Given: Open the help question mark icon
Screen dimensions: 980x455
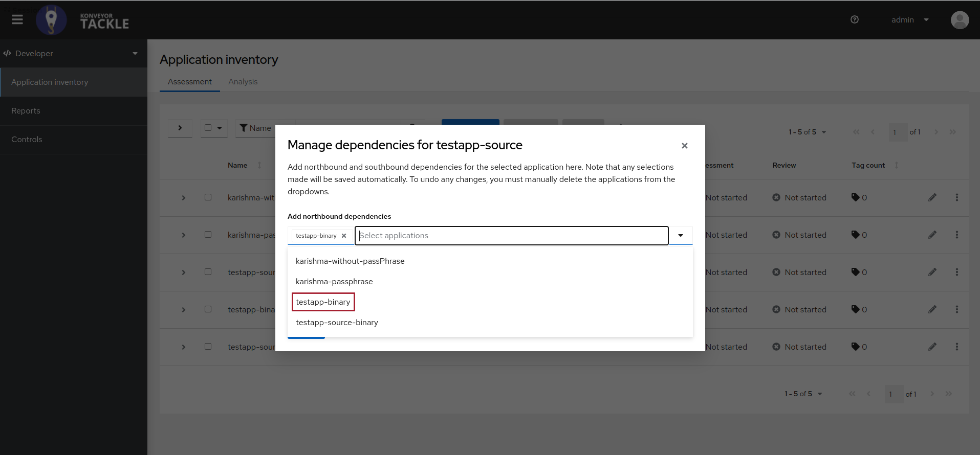Looking at the screenshot, I should click(855, 19).
